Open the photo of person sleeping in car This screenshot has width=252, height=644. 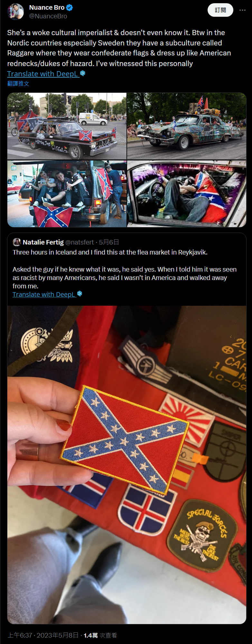coord(187,194)
